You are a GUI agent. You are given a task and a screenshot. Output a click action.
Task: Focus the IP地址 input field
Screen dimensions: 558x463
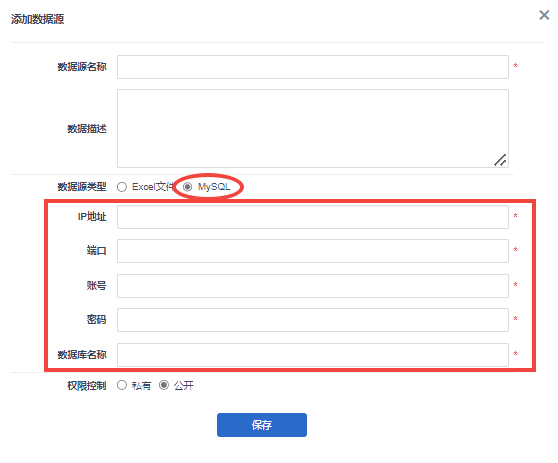click(x=313, y=217)
